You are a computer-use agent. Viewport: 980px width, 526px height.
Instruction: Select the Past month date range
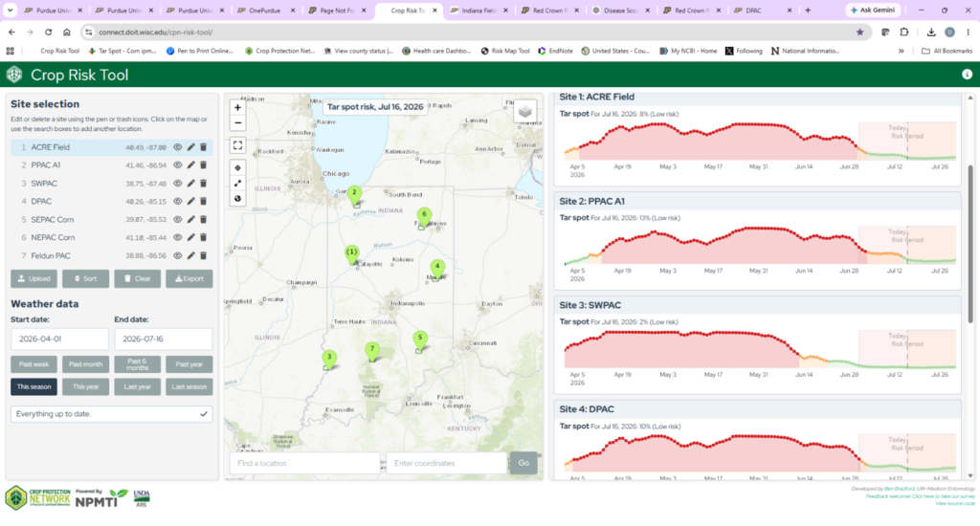[85, 364]
